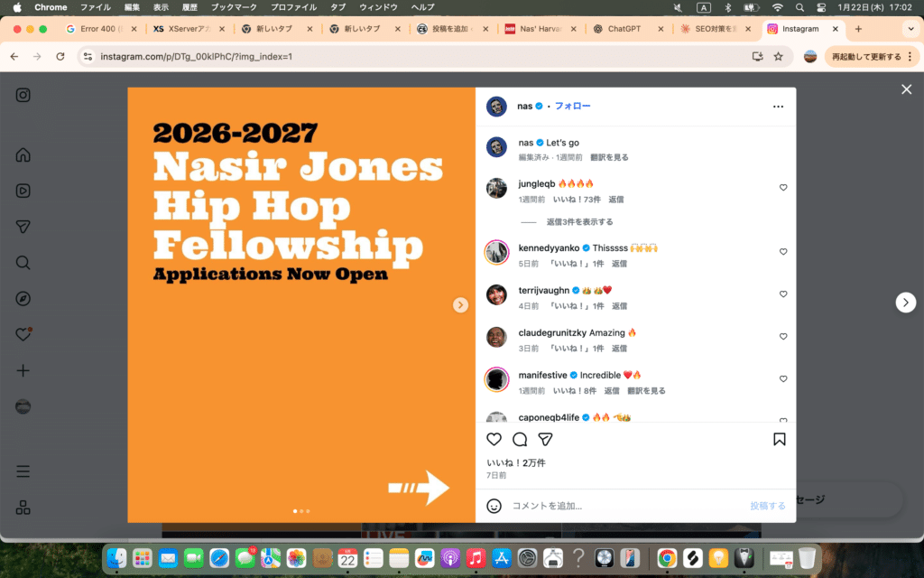
Task: Create new post with plus icon
Action: click(x=23, y=370)
